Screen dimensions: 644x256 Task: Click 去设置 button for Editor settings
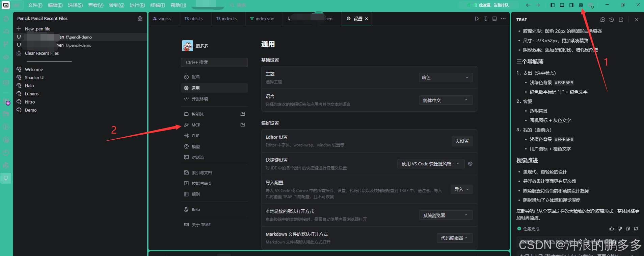pos(462,141)
